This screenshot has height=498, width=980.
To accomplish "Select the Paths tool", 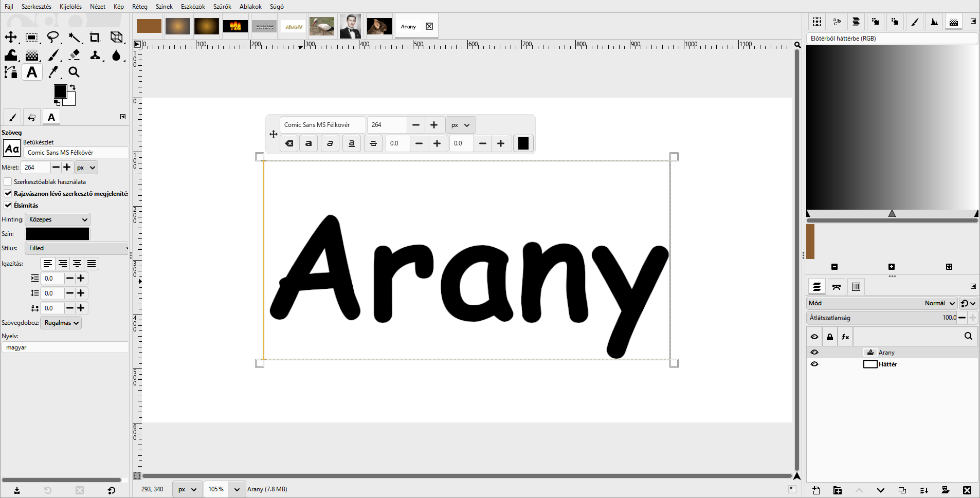I will pyautogui.click(x=11, y=72).
